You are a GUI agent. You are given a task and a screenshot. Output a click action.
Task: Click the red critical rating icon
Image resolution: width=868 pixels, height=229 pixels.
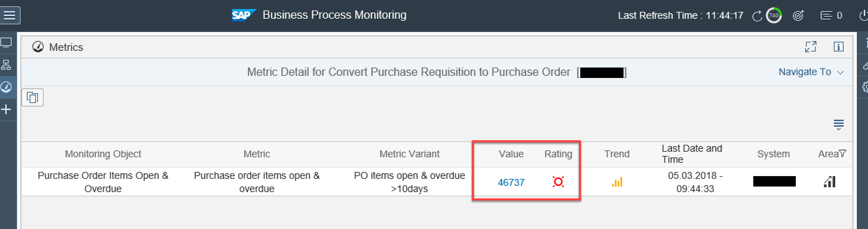point(558,182)
